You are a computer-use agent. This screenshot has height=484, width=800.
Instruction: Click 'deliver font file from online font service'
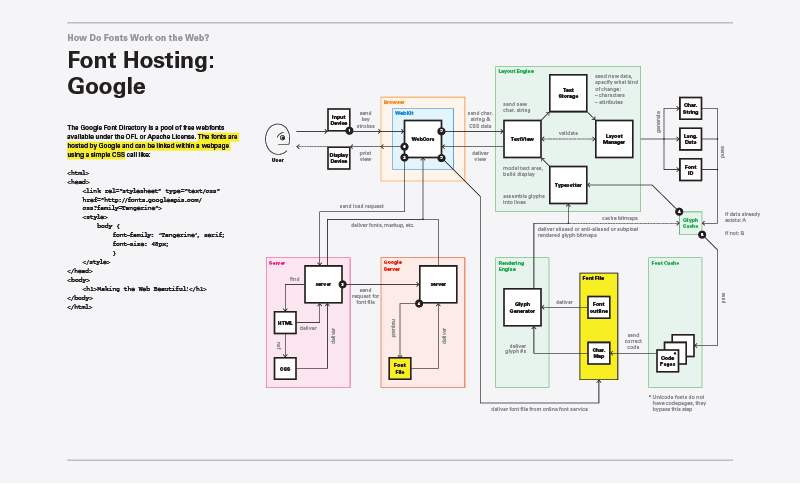[x=539, y=409]
